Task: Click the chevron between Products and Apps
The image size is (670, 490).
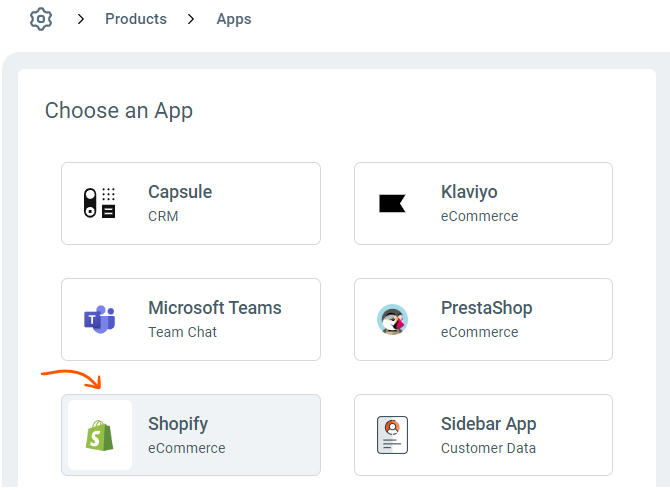Action: pos(191,19)
